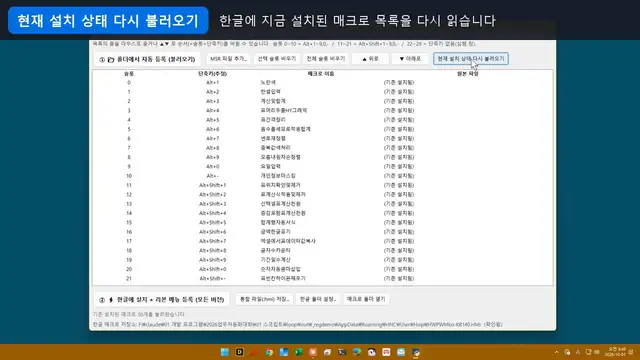
Task: Select slot 6 row with Alt+7
Action: click(x=322, y=138)
